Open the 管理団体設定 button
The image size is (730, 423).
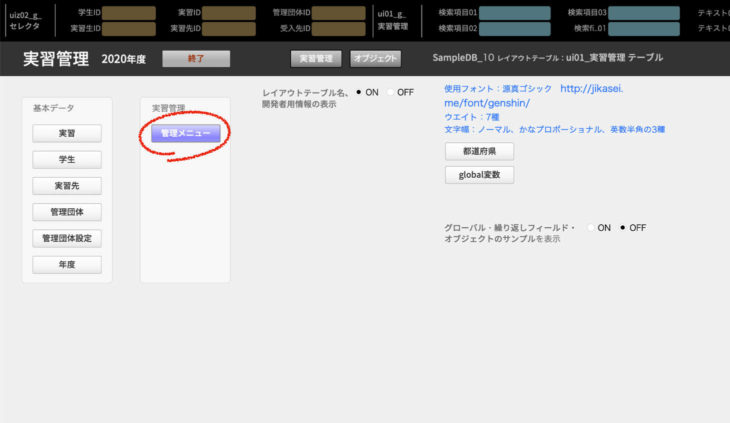pos(66,239)
